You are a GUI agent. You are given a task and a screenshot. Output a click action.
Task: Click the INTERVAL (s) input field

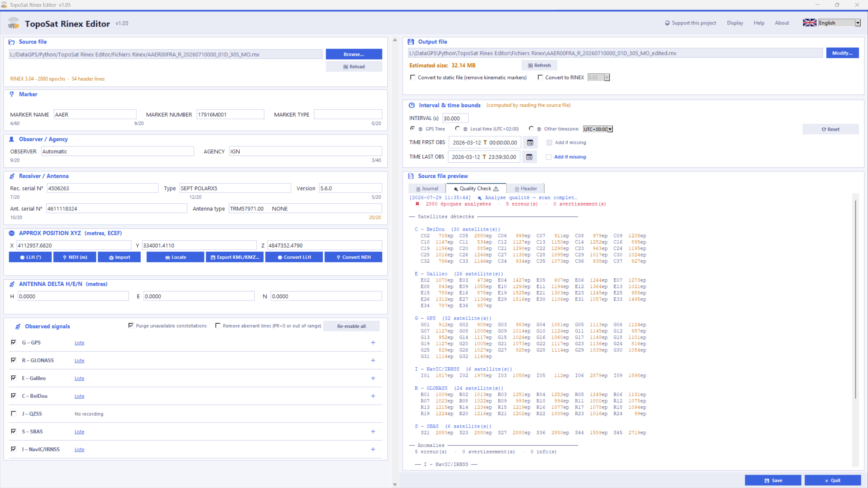tap(455, 118)
